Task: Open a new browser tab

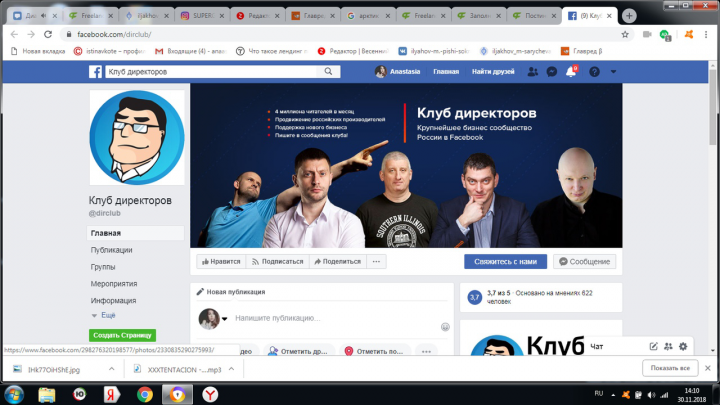Action: [x=629, y=16]
